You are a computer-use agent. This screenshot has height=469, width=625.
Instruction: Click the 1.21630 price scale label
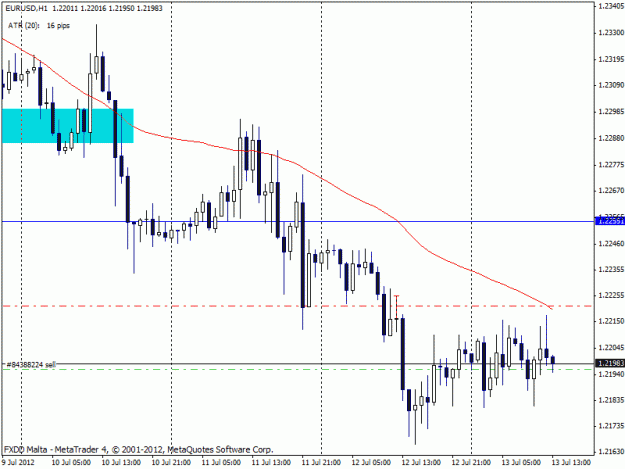click(x=611, y=452)
